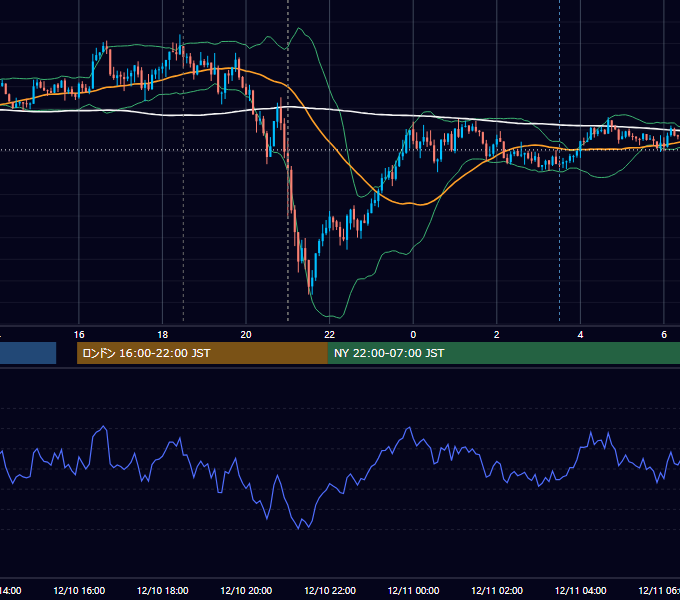Click time axis label 18 on price chart
Viewport: 680px width, 600px height.
163,335
